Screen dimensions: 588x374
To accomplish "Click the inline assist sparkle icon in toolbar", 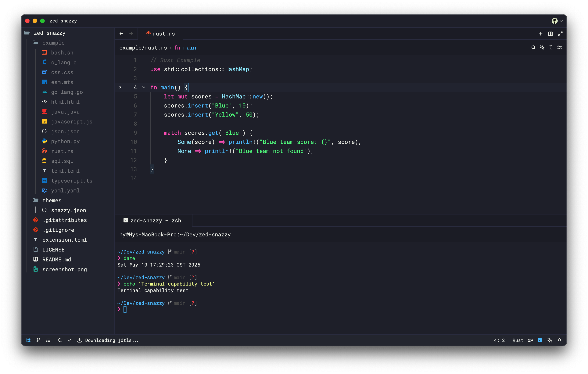I will 542,47.
